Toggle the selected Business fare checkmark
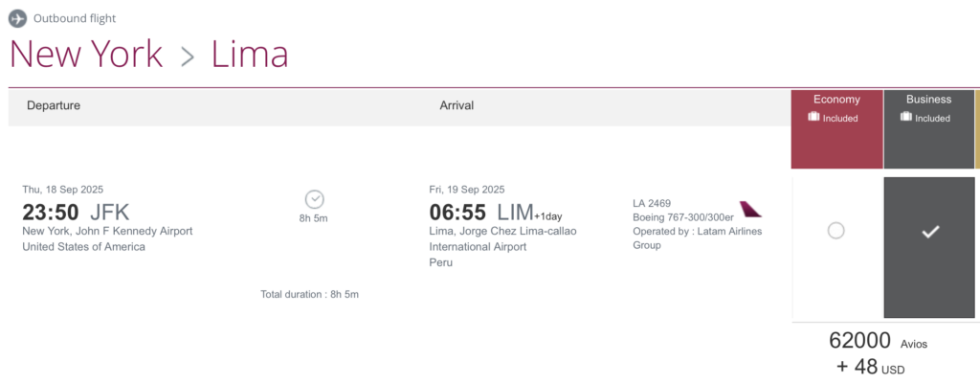 click(929, 231)
